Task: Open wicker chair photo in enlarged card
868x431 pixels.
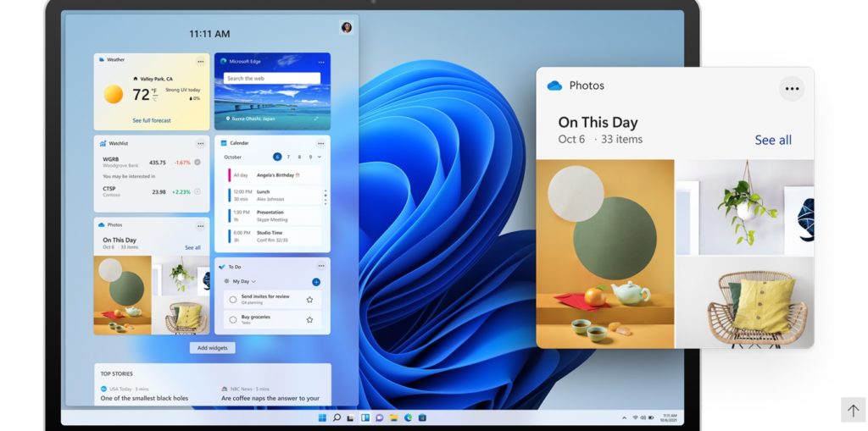Action: pyautogui.click(x=745, y=302)
